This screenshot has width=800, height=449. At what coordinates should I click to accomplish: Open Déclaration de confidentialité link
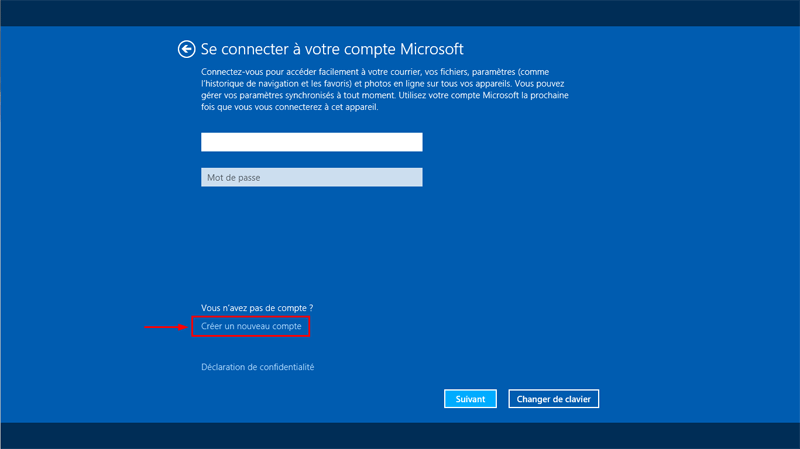(257, 367)
